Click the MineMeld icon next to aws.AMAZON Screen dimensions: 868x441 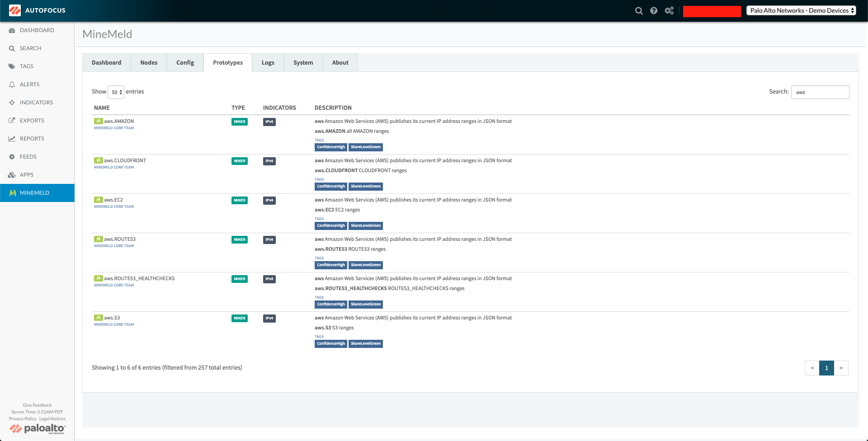(x=98, y=121)
